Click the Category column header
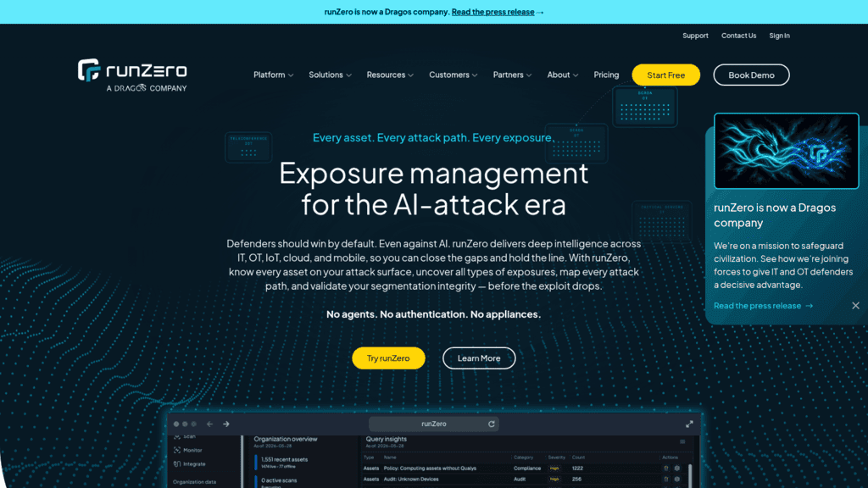Screen dimensions: 868x488 [523, 457]
